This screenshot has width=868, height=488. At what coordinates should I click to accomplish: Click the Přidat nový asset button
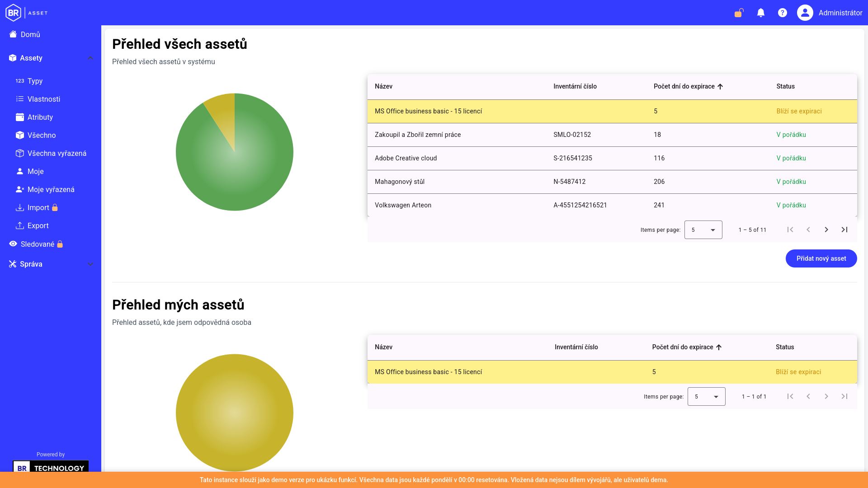[x=821, y=258]
